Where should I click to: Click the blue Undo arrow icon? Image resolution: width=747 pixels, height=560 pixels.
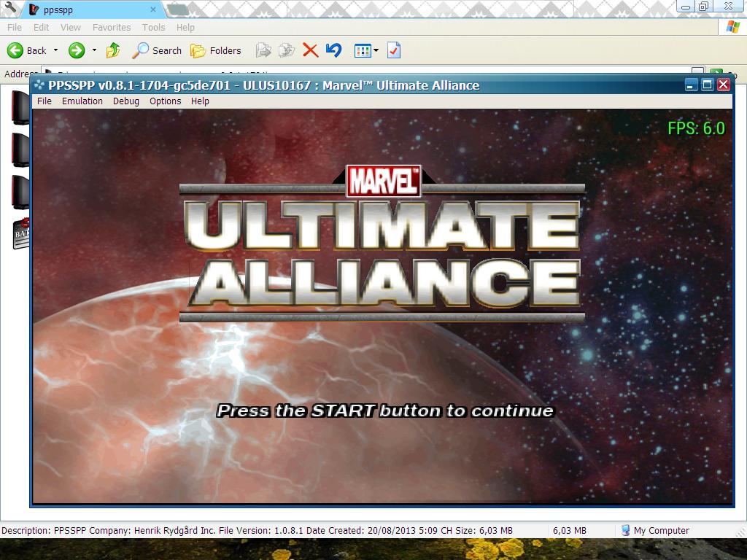333,50
